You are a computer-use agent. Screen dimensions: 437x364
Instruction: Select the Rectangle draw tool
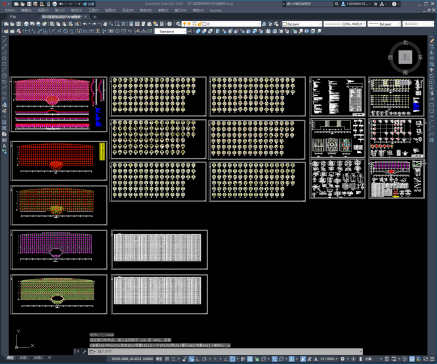tap(4, 64)
